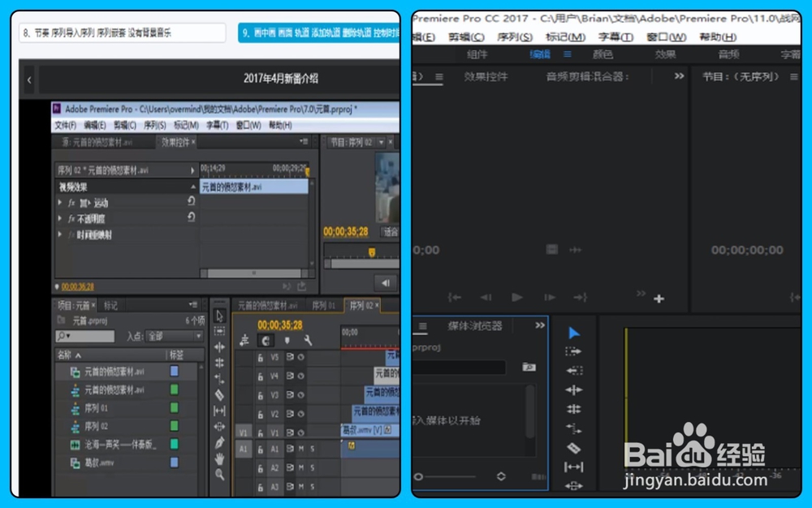Select the Slide tool in left Premiere toolbar
The width and height of the screenshot is (812, 508).
[x=219, y=427]
